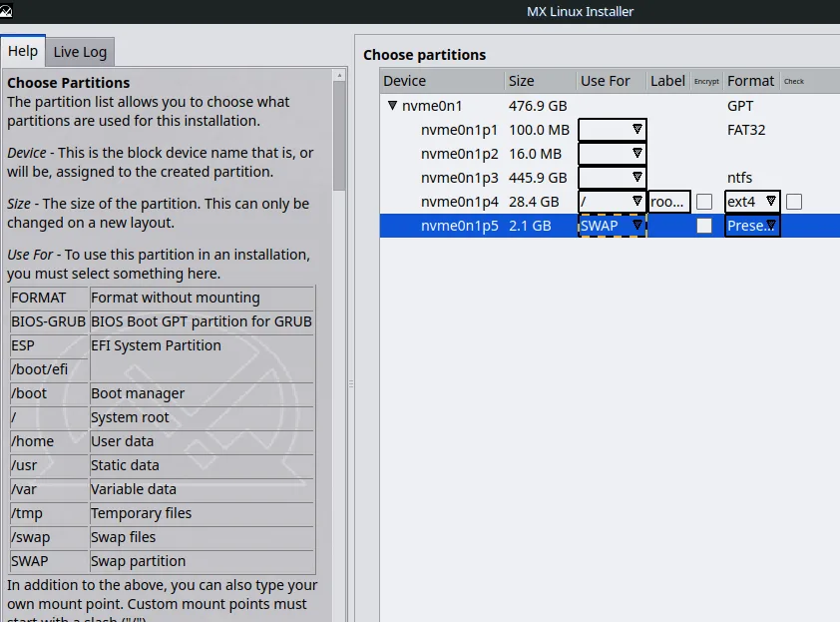Select the nvme0n1p4 partition row
840x622 pixels.
coord(610,202)
